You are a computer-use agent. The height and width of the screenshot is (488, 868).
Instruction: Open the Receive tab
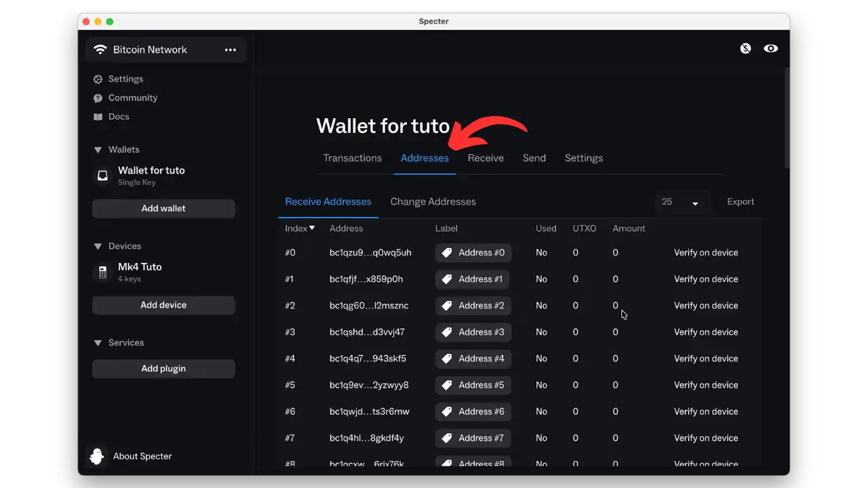(x=486, y=158)
